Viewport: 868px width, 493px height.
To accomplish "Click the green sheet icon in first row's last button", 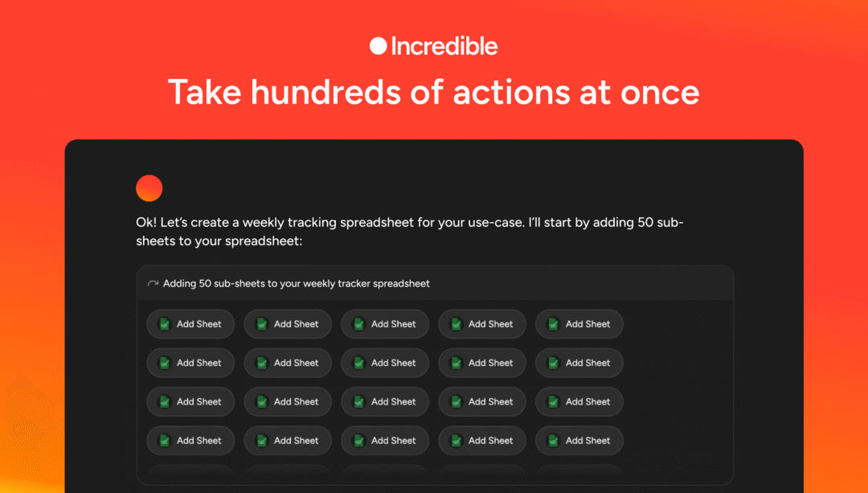I will [553, 324].
